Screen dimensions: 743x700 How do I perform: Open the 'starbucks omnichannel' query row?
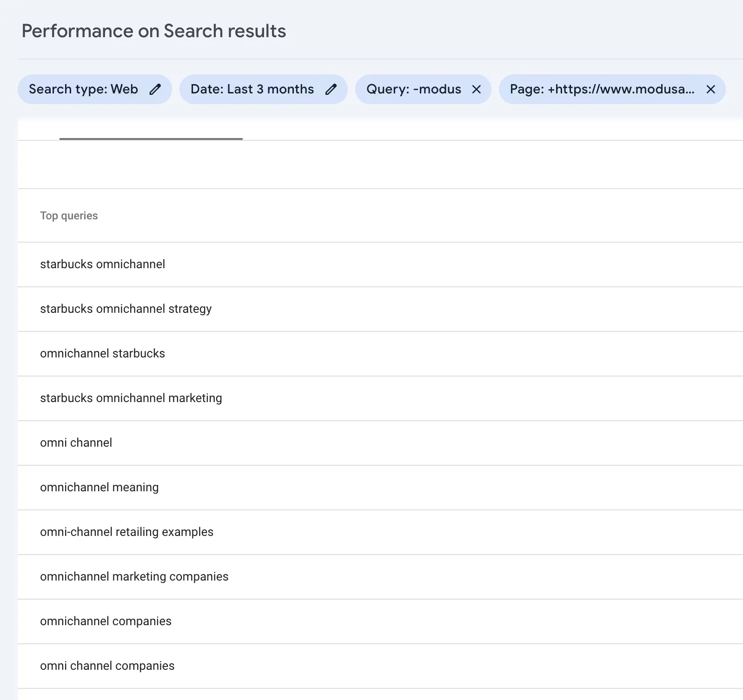click(x=103, y=264)
